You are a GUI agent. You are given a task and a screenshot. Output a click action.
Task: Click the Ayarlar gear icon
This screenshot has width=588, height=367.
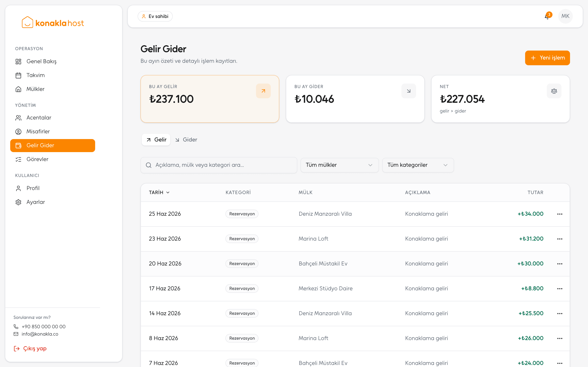[x=18, y=202]
